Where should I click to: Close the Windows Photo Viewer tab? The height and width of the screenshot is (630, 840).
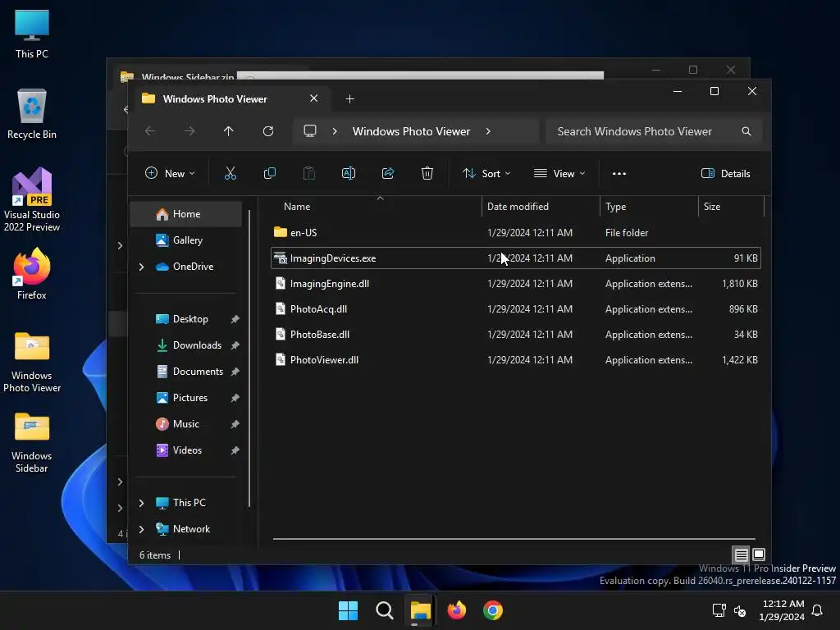coord(314,98)
